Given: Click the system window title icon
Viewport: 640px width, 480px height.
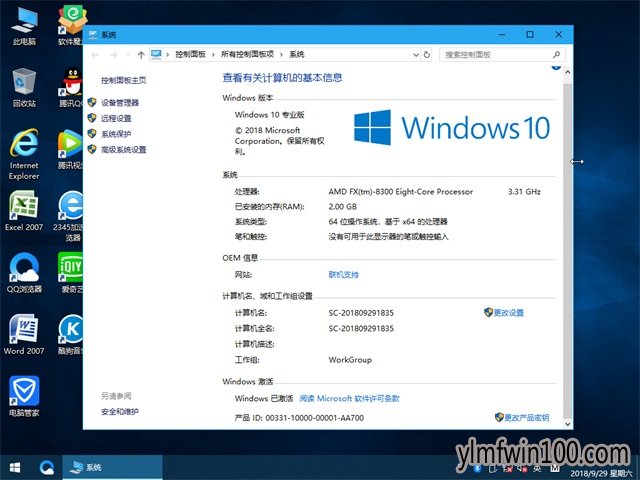Looking at the screenshot, I should 93,34.
